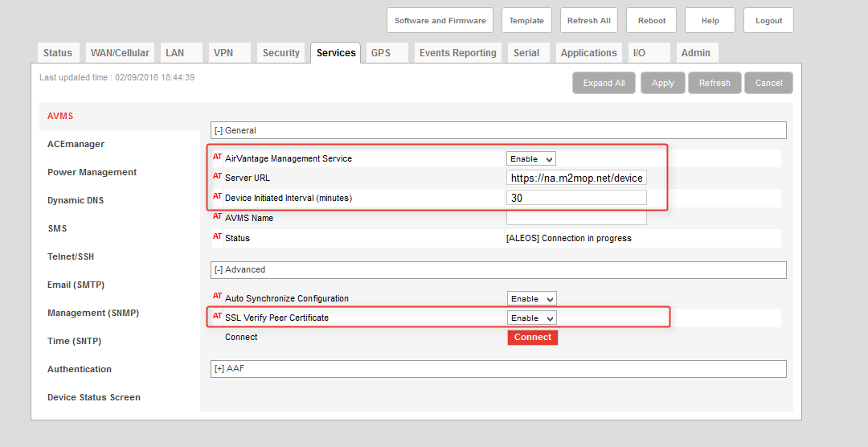The width and height of the screenshot is (868, 447).
Task: Open the Auto Synchronize Configuration dropdown
Action: [530, 299]
